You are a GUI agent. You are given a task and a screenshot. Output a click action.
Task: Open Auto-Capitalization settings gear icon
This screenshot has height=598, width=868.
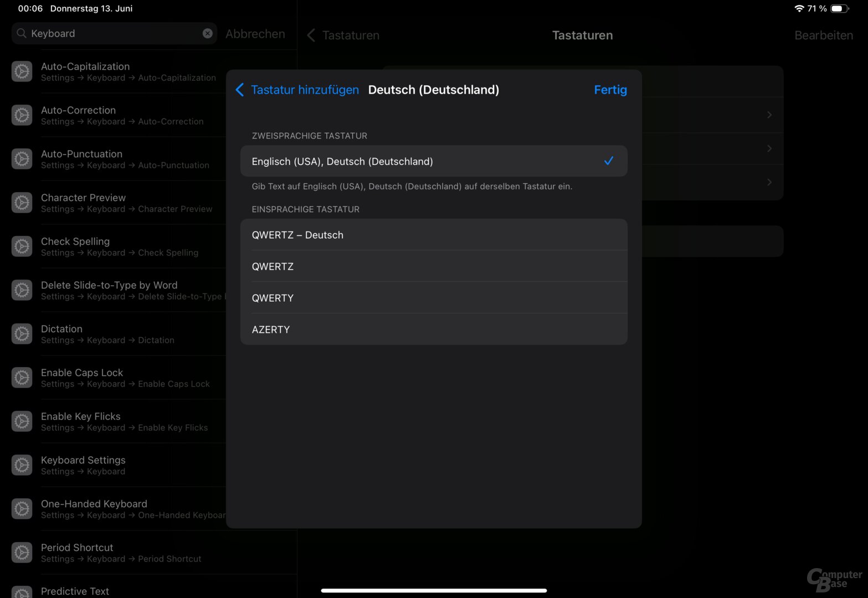22,71
